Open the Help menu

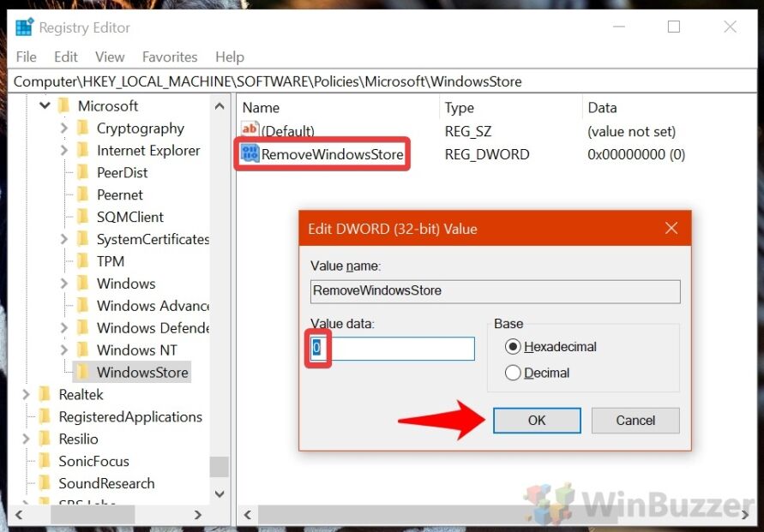230,57
